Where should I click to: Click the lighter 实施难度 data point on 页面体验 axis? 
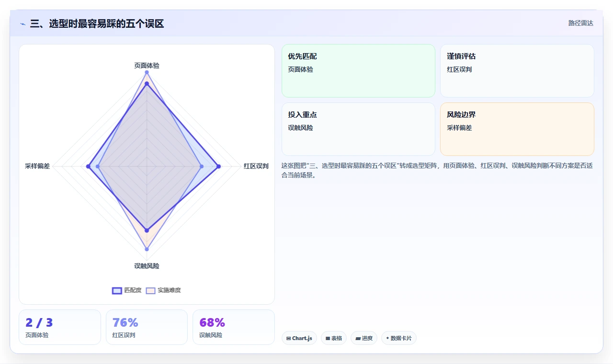[x=147, y=72]
